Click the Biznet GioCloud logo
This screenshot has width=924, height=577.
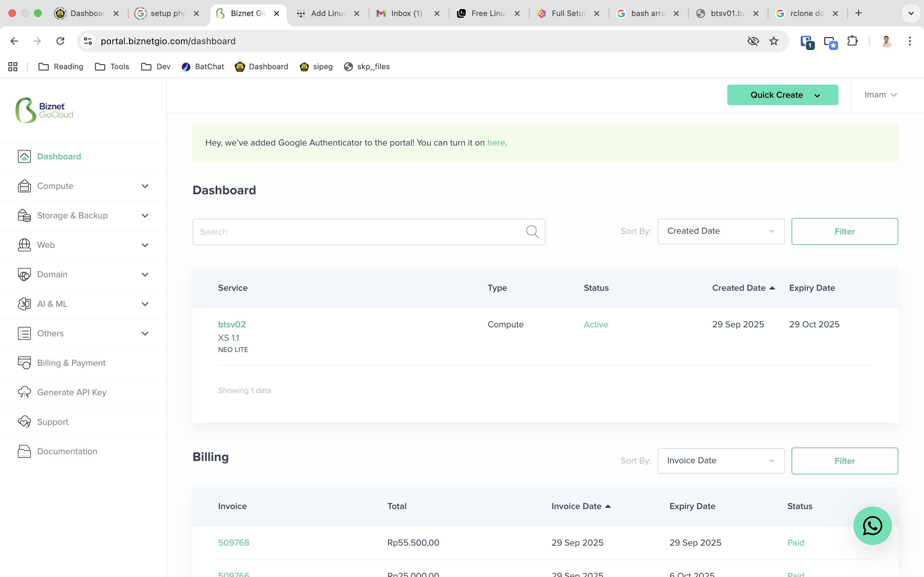44,110
